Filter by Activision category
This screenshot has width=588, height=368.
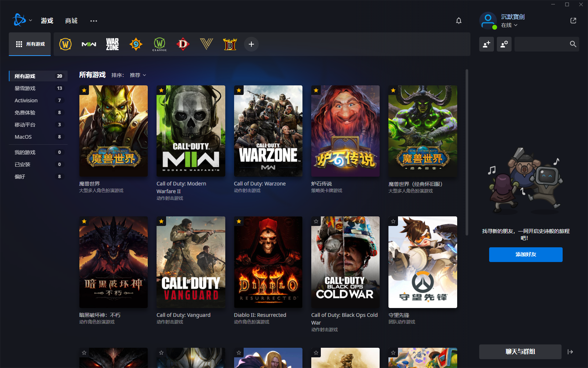[x=38, y=100]
